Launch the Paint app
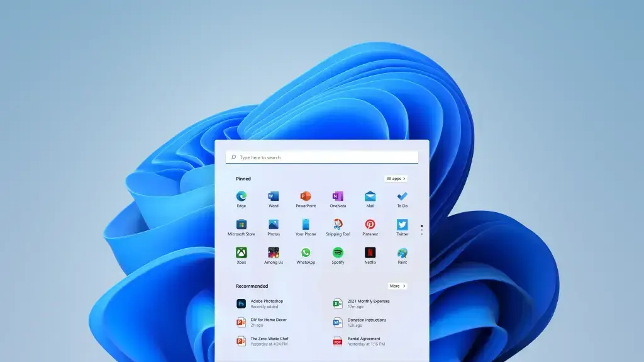This screenshot has height=362, width=644. [402, 256]
